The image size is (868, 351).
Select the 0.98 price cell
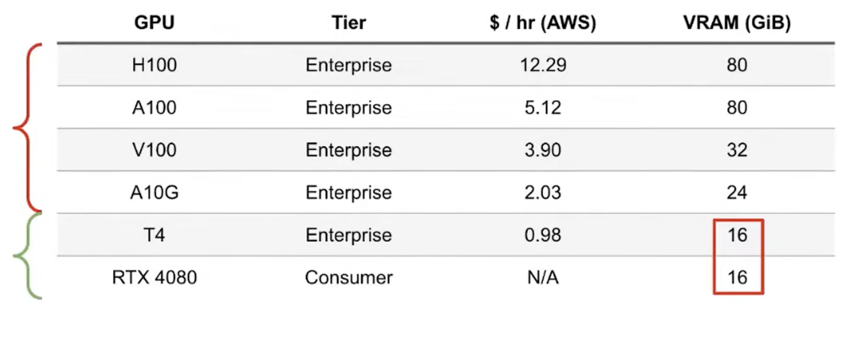click(x=543, y=235)
